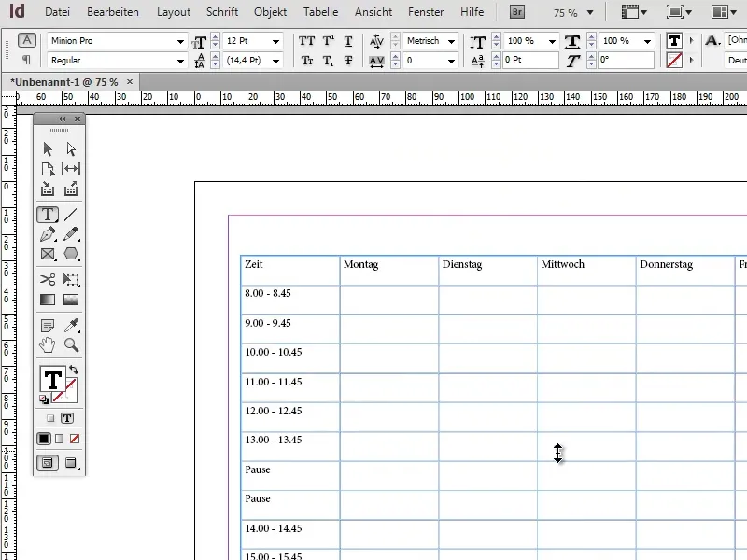The height and width of the screenshot is (560, 747).
Task: Toggle Small Caps (Tr) formatting
Action: [x=307, y=61]
